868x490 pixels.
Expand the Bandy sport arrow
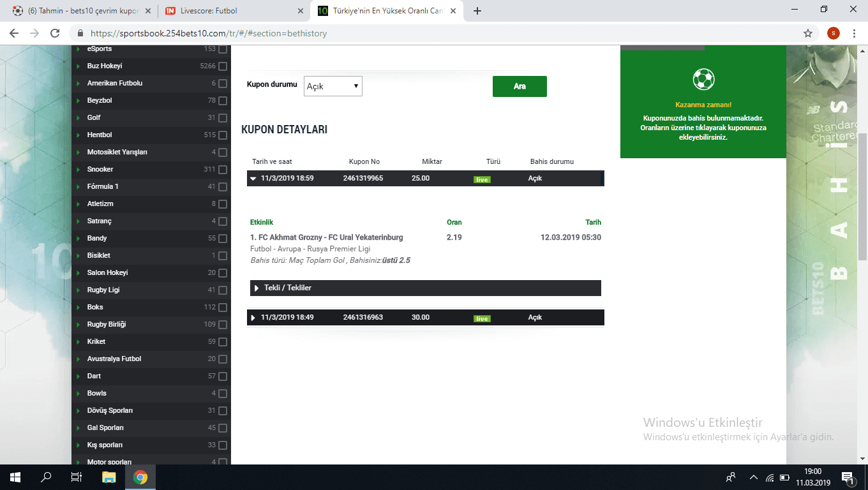point(79,238)
